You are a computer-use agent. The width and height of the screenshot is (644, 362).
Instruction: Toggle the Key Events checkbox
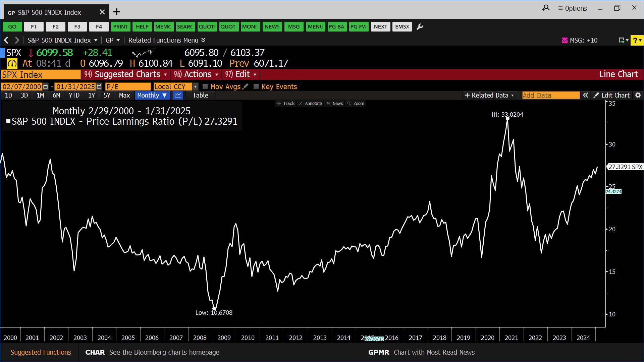coord(256,87)
